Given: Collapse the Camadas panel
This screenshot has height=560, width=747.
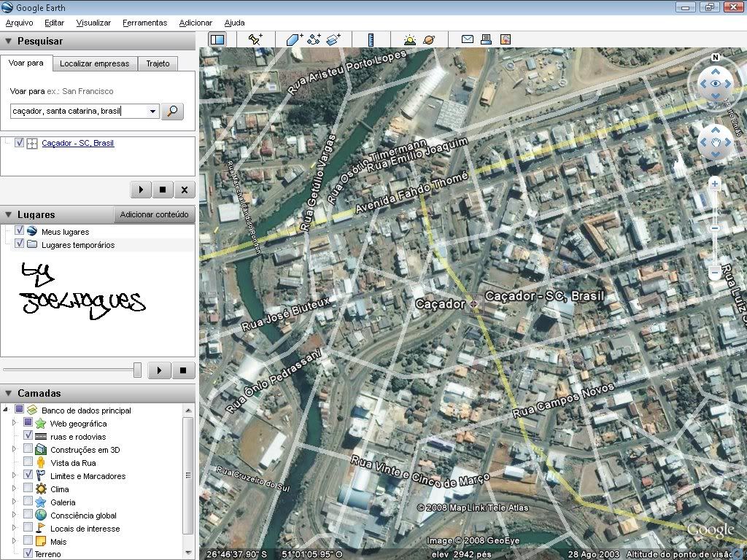Looking at the screenshot, I should (8, 393).
